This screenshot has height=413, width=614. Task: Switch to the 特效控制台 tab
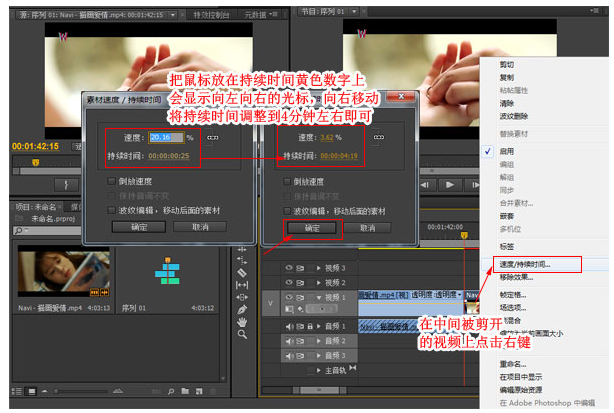click(211, 15)
